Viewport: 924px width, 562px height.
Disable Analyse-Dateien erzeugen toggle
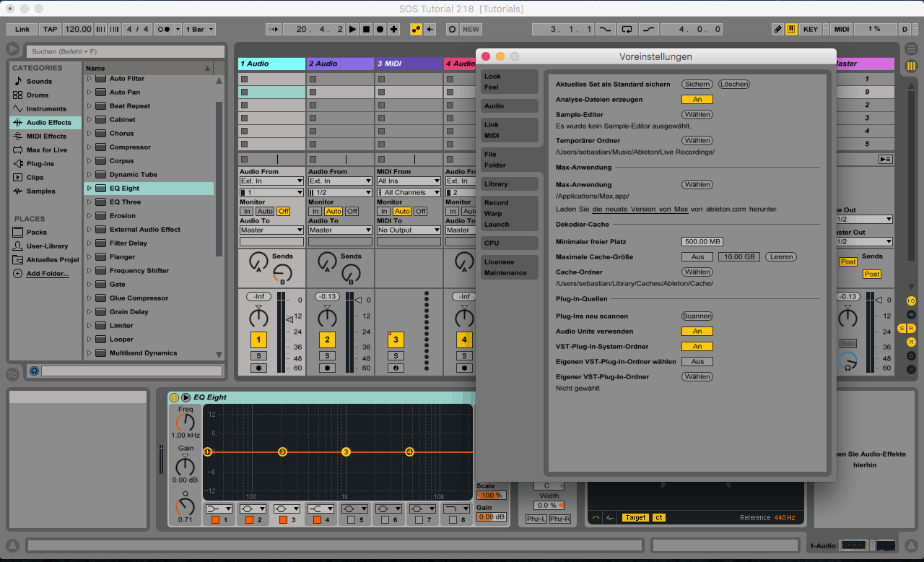[697, 100]
